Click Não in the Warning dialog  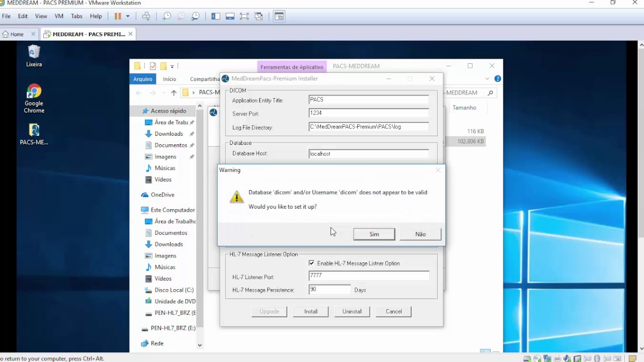[421, 234]
